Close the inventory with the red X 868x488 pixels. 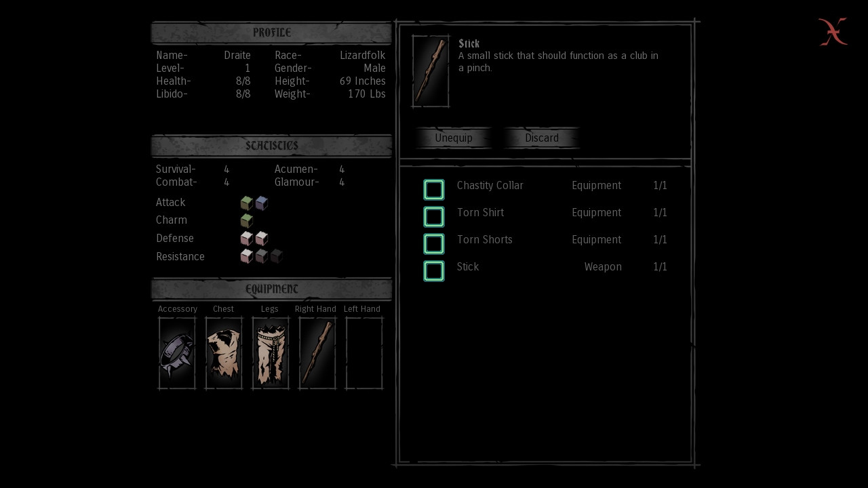click(833, 32)
